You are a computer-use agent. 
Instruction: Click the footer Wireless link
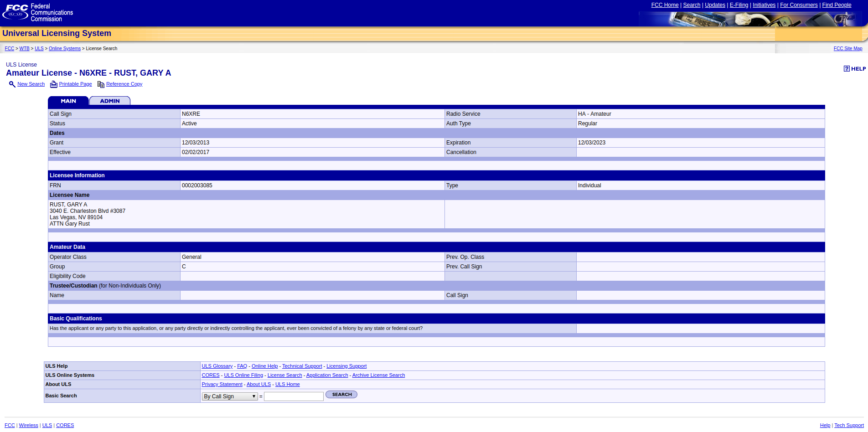coord(28,426)
